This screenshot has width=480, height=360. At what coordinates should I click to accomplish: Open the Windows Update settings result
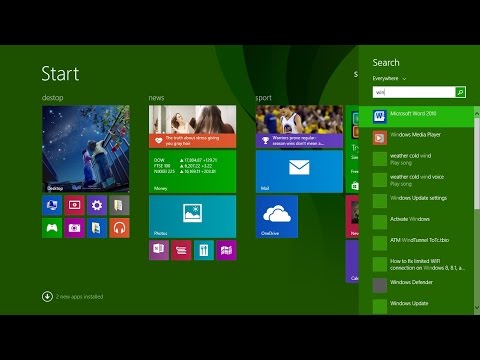tap(416, 201)
